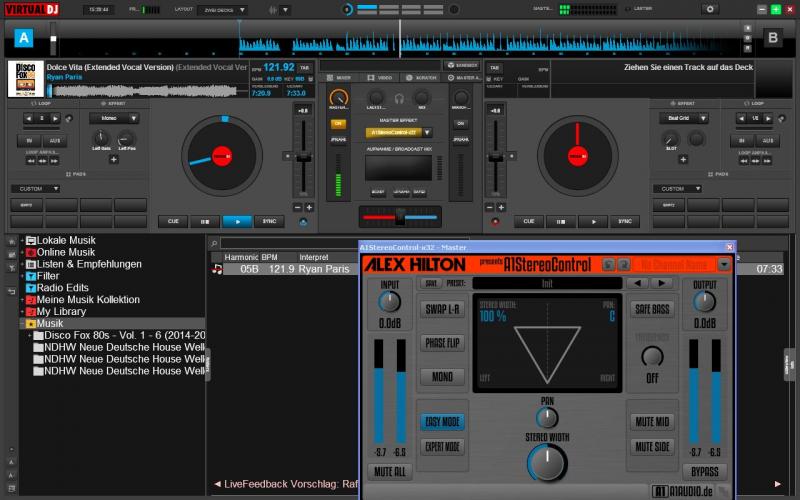Enable SAFE BASS in A1StereoControl
This screenshot has height=500, width=800.
point(652,309)
